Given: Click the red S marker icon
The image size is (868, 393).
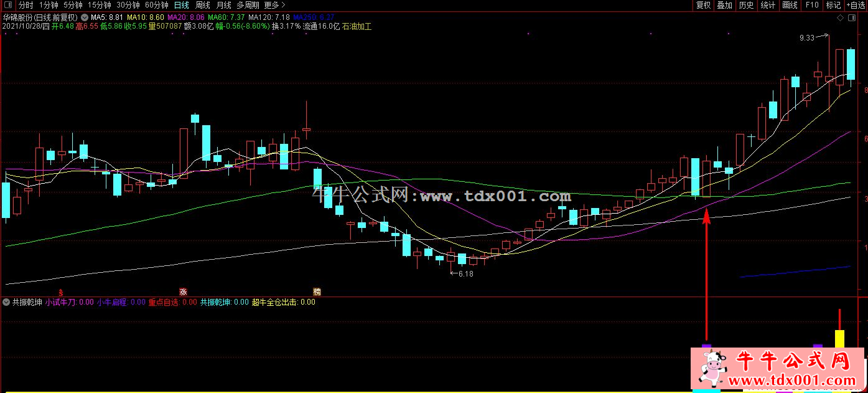Looking at the screenshot, I should (x=60, y=291).
